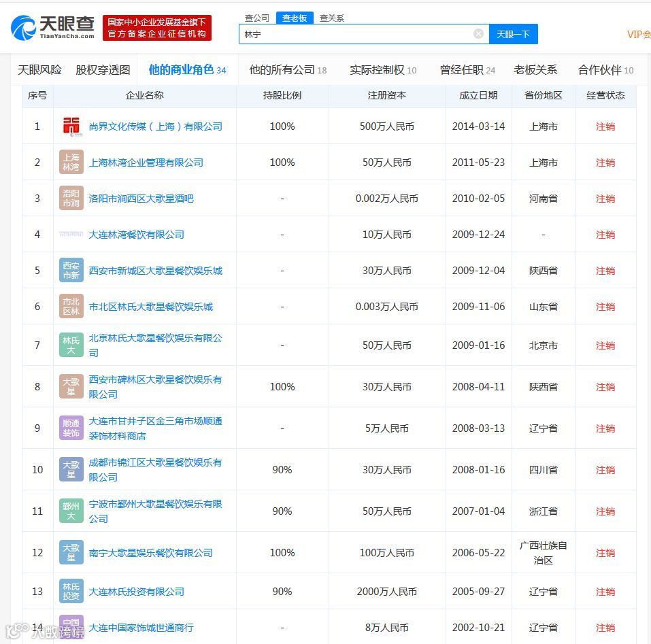The height and width of the screenshot is (644, 651).
Task: Click the 市北区林 company icon
Action: (x=71, y=307)
